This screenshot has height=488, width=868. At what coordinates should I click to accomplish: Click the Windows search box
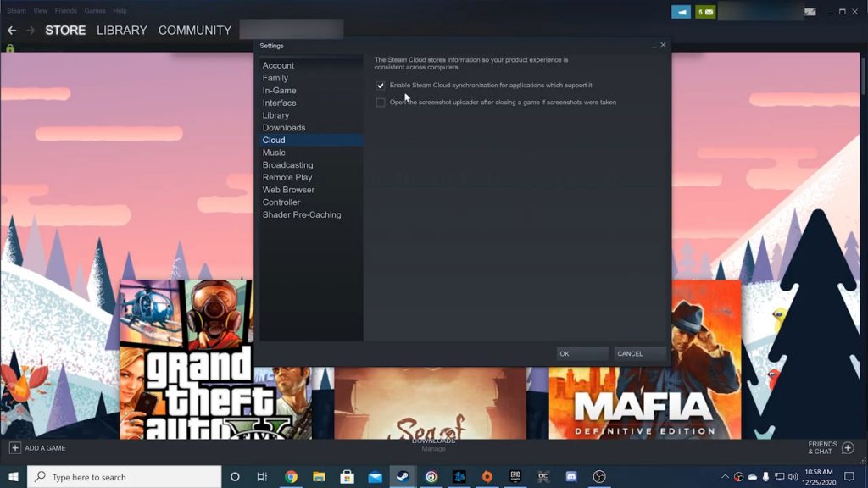(124, 476)
